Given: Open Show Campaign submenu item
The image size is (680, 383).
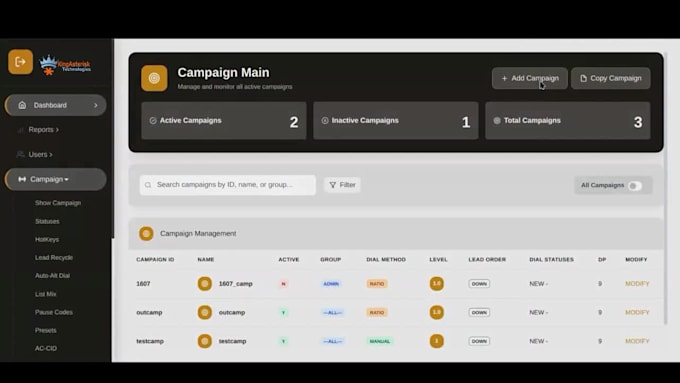Looking at the screenshot, I should click(58, 203).
